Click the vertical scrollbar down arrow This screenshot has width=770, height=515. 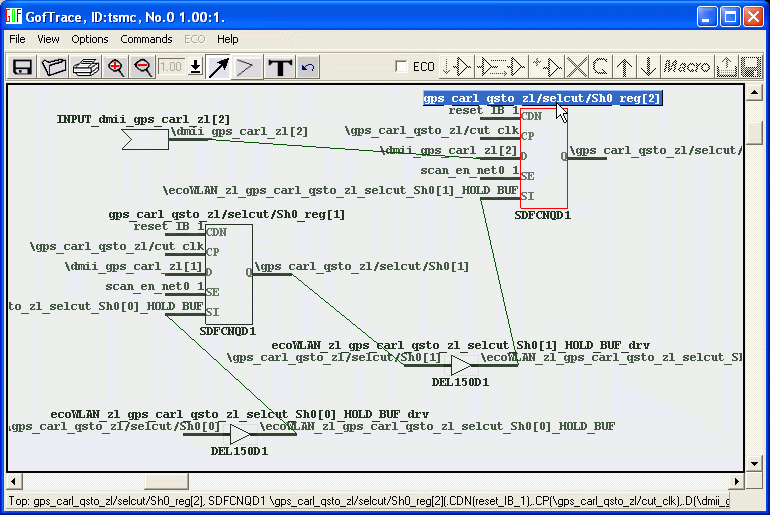pos(755,464)
